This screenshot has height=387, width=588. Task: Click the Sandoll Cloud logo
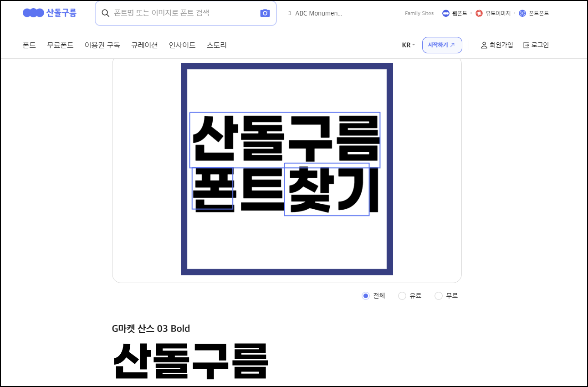click(x=50, y=13)
